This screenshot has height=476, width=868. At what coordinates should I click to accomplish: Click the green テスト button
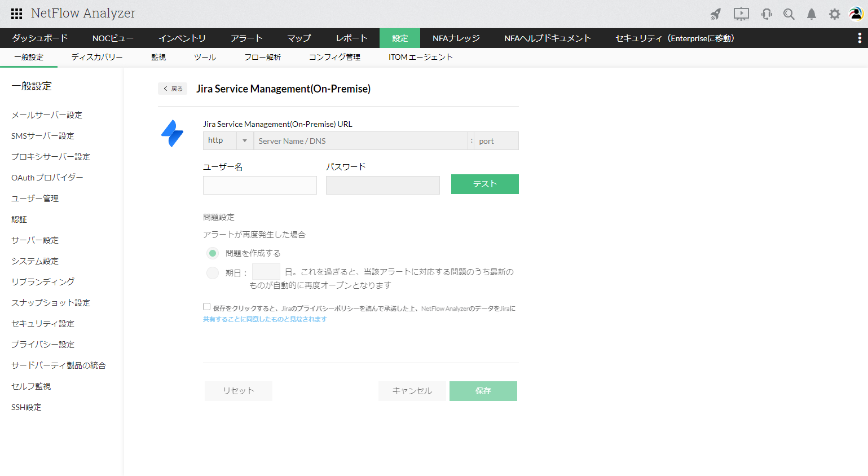pos(485,184)
